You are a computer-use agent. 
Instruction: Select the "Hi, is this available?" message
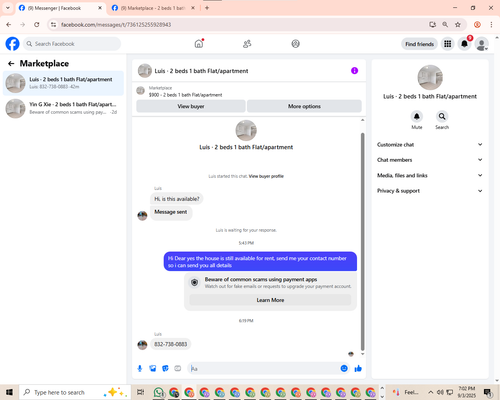[177, 199]
